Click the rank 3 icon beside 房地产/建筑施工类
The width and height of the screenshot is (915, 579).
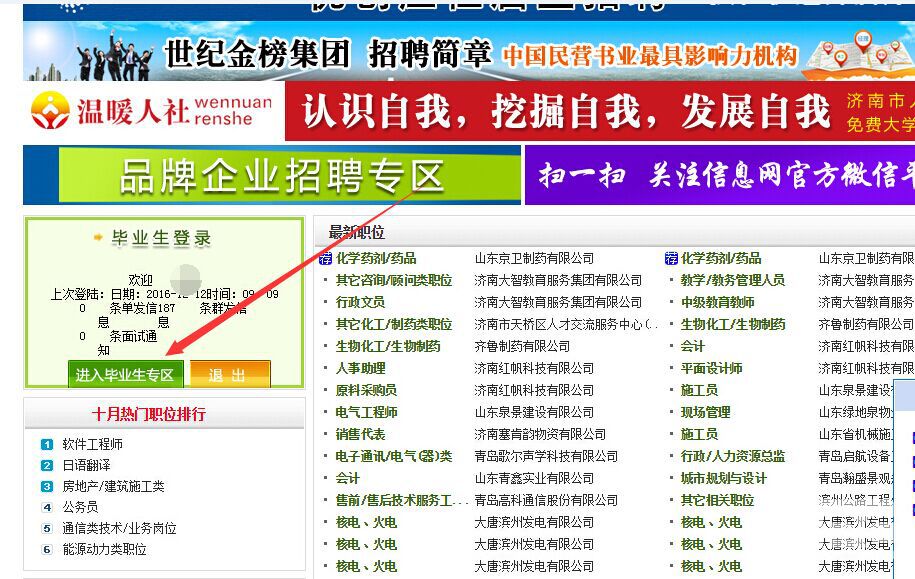[x=46, y=486]
